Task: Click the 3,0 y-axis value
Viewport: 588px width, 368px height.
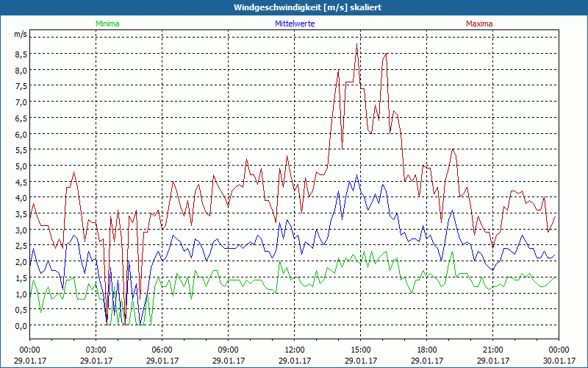Action: (21, 230)
